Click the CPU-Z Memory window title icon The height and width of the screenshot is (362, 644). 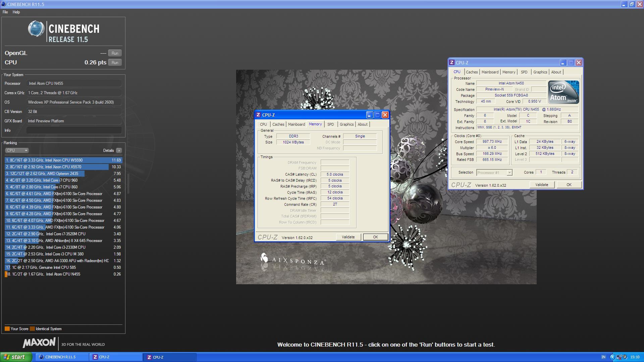pyautogui.click(x=258, y=115)
